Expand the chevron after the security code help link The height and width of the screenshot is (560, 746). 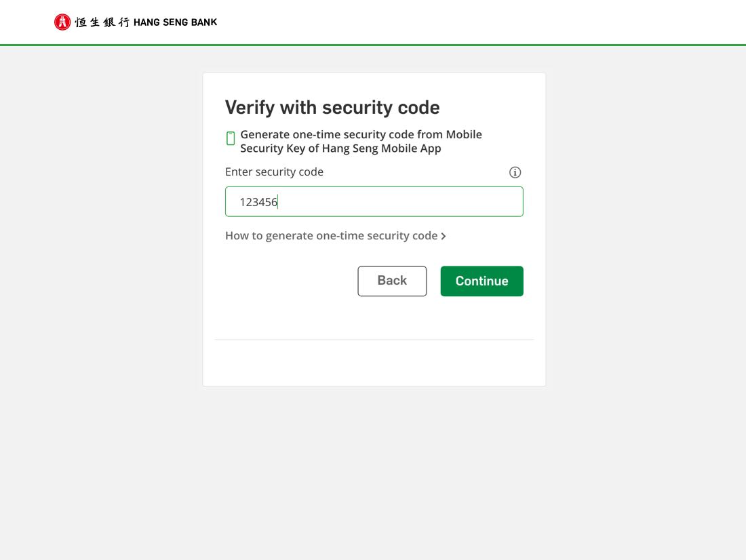[444, 236]
